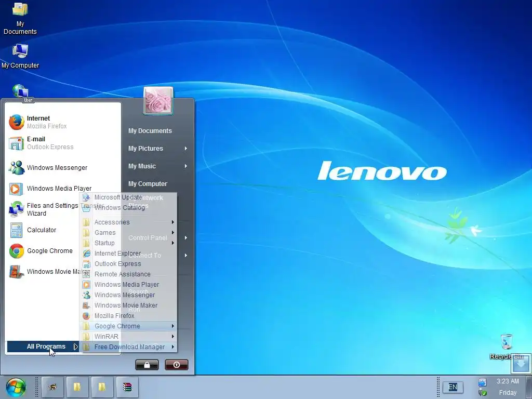This screenshot has width=532, height=399.
Task: Open the Recycle Bin on desktop
Action: click(x=507, y=347)
